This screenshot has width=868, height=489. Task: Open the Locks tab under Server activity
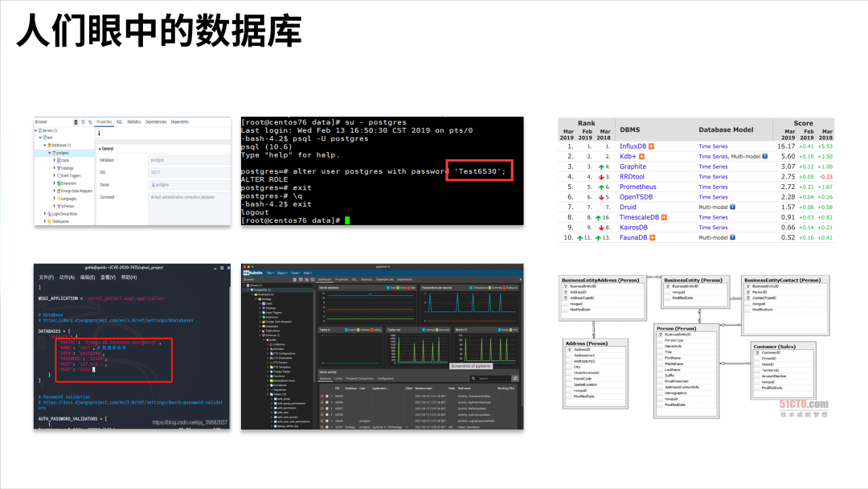tap(338, 379)
